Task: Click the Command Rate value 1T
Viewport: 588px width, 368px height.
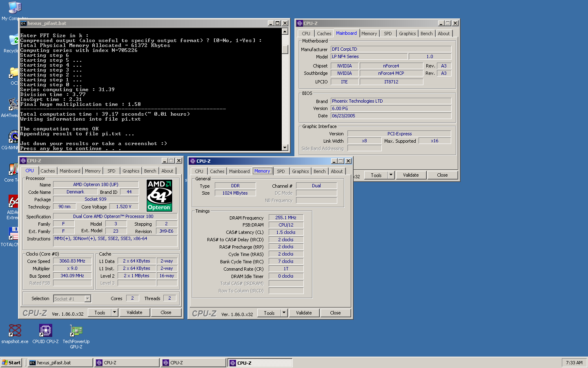Action: [x=286, y=269]
